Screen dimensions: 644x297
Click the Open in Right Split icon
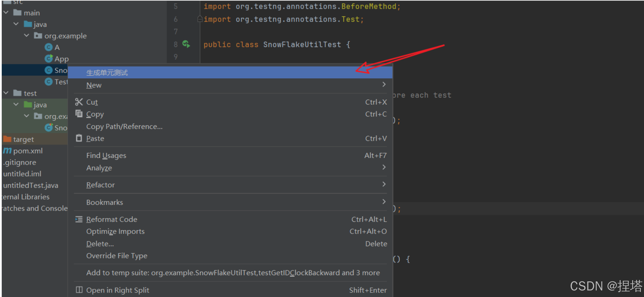79,290
